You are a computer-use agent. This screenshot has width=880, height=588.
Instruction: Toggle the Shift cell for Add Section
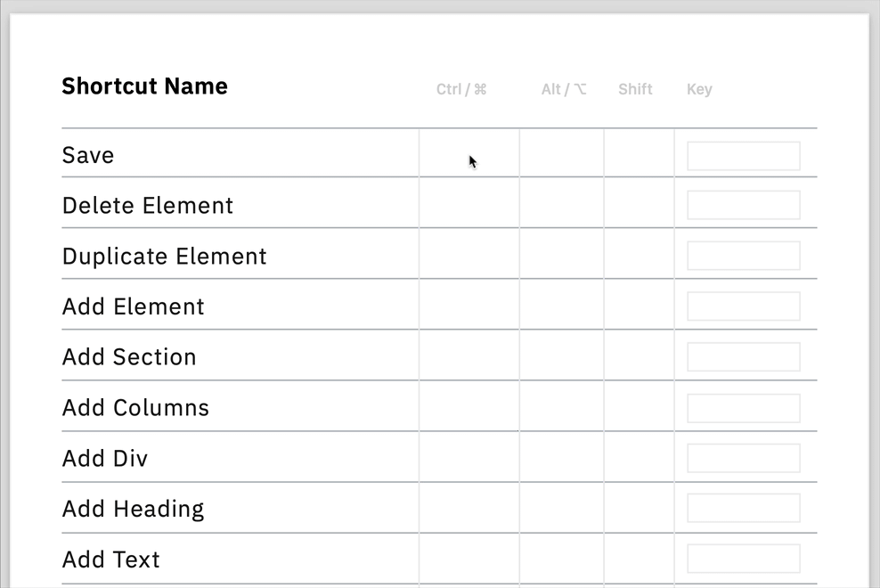click(640, 355)
